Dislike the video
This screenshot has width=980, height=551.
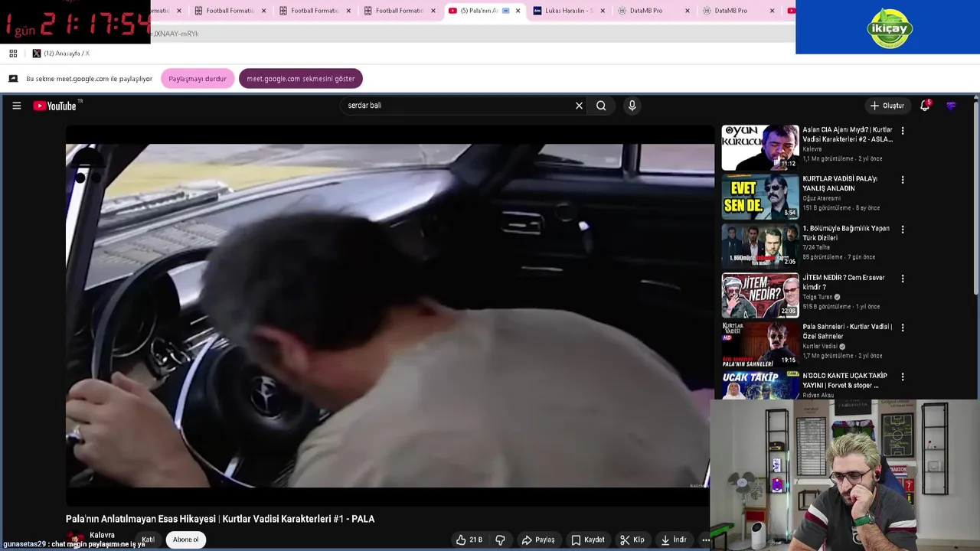tap(500, 540)
